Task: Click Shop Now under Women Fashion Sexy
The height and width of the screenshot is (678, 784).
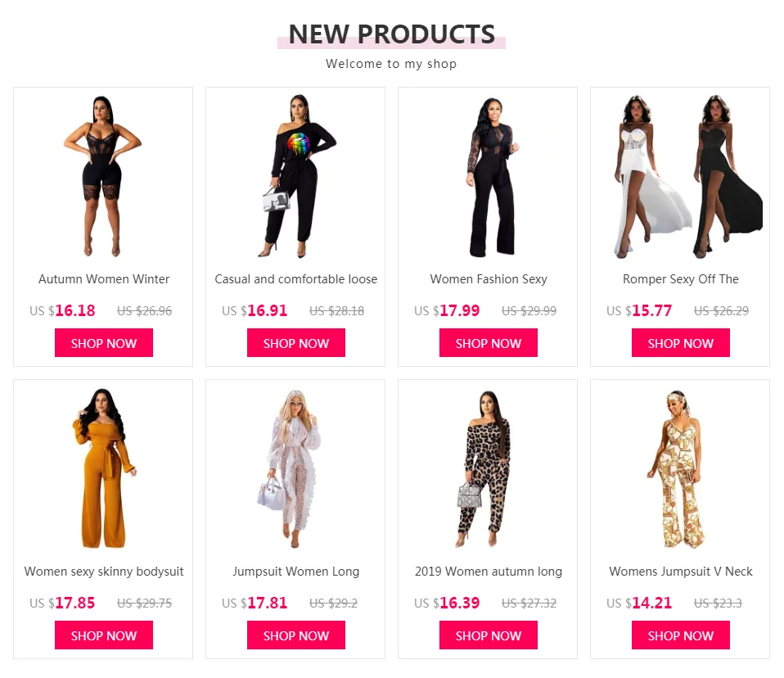Action: coord(489,343)
